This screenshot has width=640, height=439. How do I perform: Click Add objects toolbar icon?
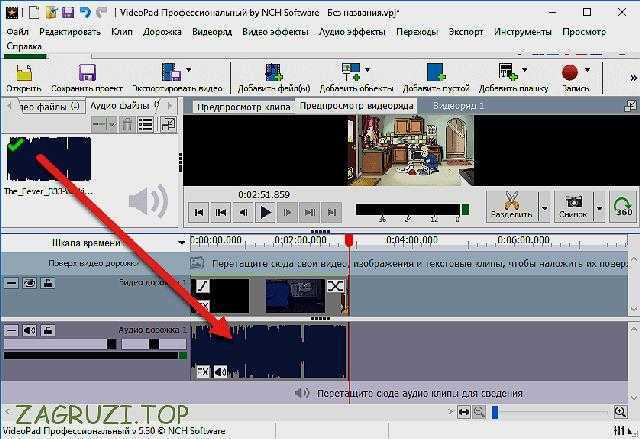point(351,72)
